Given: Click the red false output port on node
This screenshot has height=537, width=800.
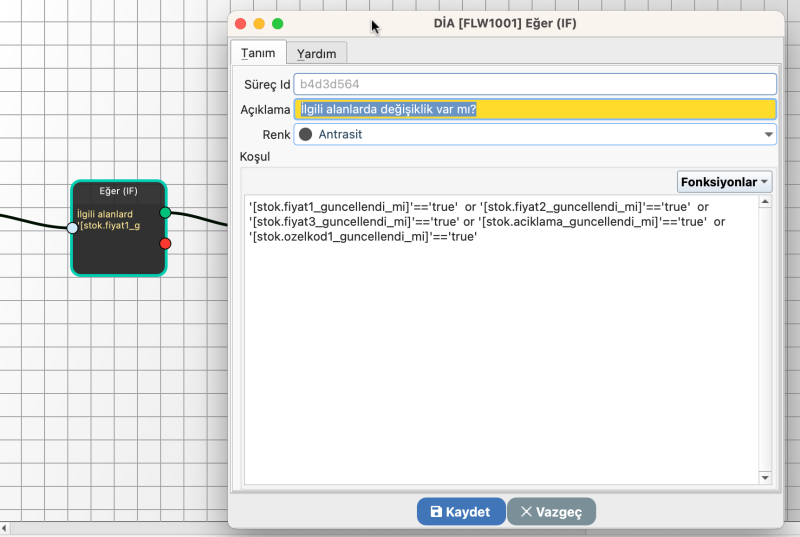Looking at the screenshot, I should (x=165, y=243).
